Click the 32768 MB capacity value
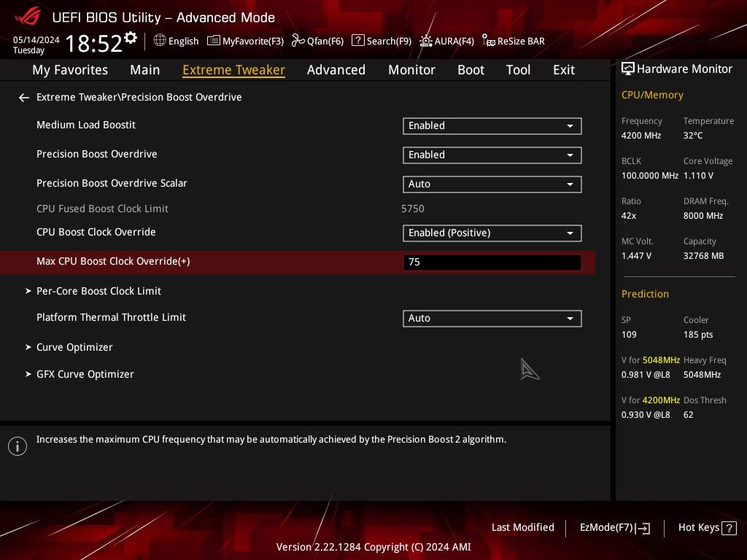 (704, 256)
